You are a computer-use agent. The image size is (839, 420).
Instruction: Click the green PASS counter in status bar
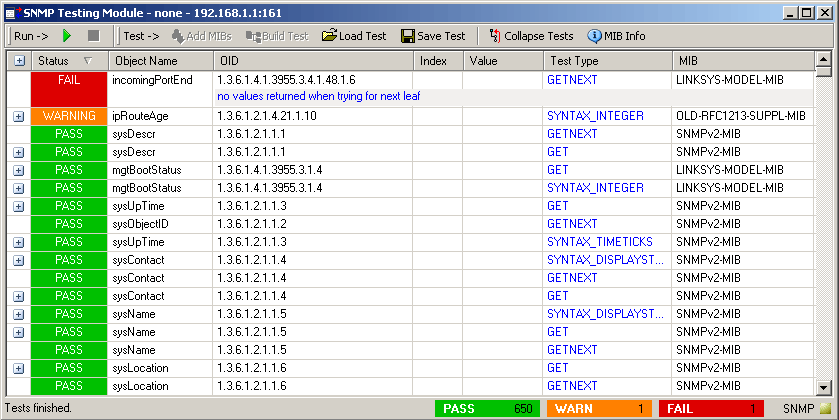[488, 409]
